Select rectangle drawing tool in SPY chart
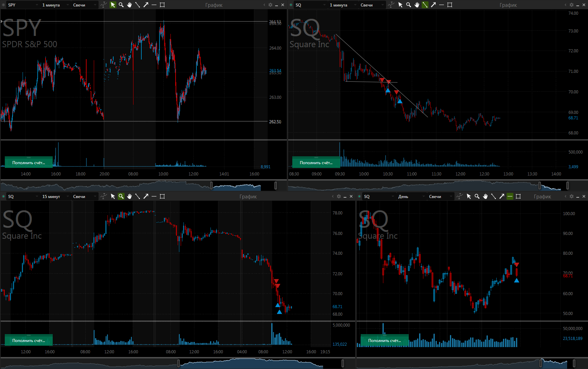The height and width of the screenshot is (369, 588). coord(162,5)
